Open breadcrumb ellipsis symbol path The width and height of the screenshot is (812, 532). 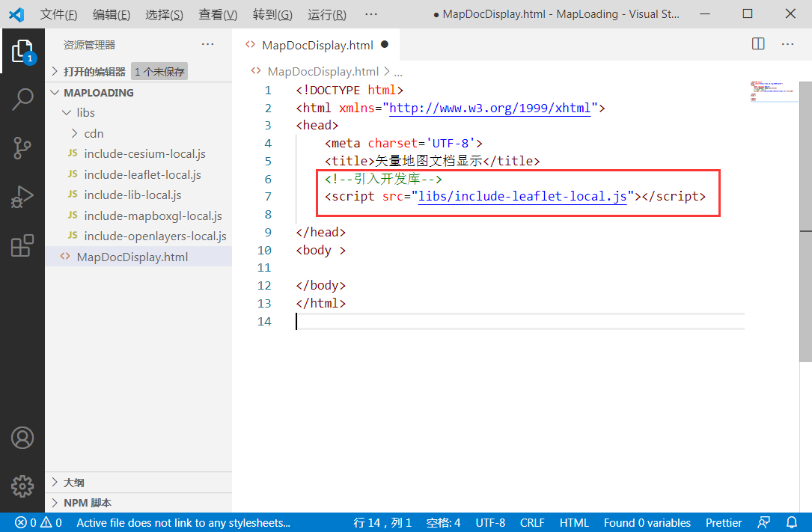[398, 73]
